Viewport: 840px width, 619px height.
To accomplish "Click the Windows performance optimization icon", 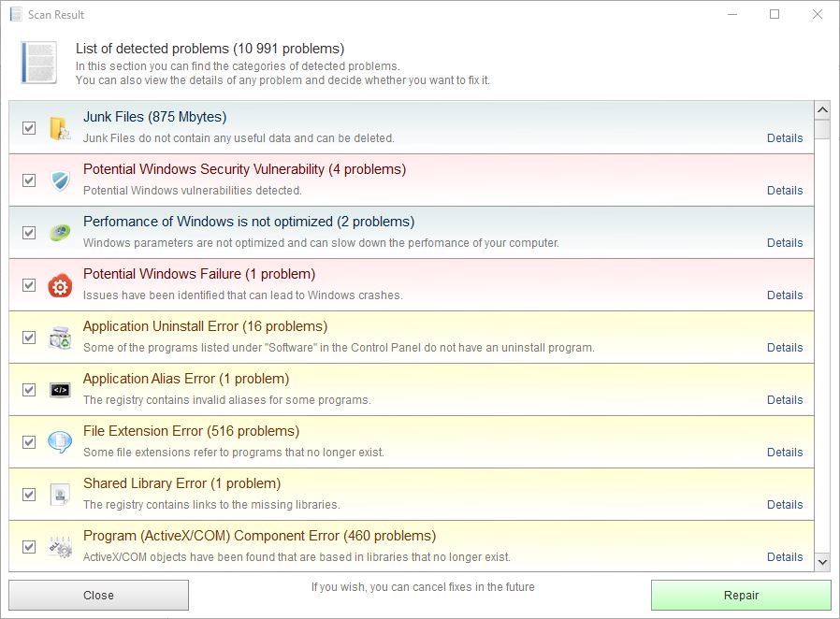I will (60, 233).
